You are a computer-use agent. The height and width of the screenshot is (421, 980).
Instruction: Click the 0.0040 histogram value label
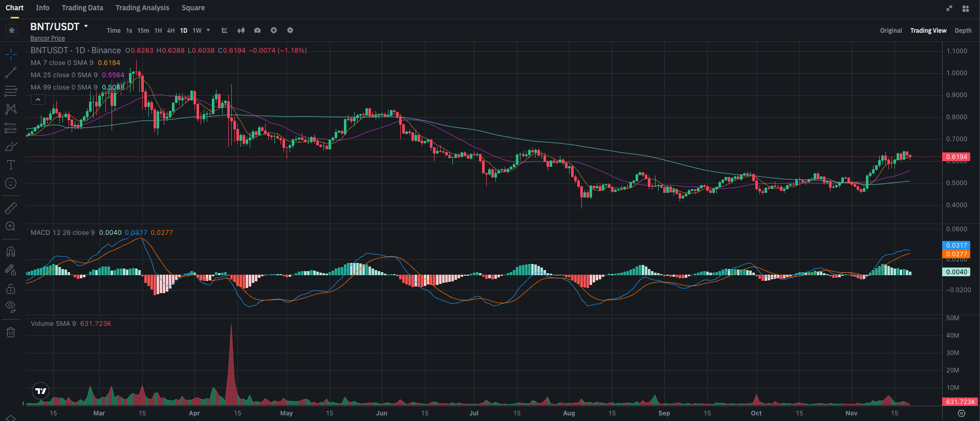pos(956,272)
